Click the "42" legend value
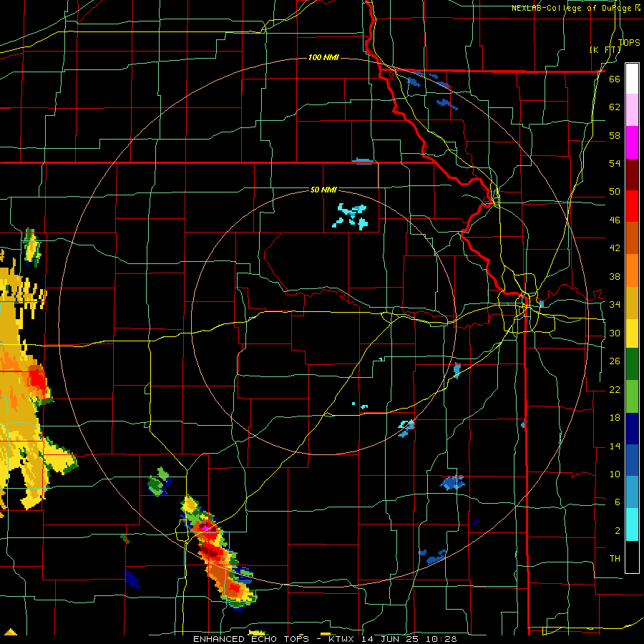This screenshot has height=644, width=644. (x=615, y=248)
